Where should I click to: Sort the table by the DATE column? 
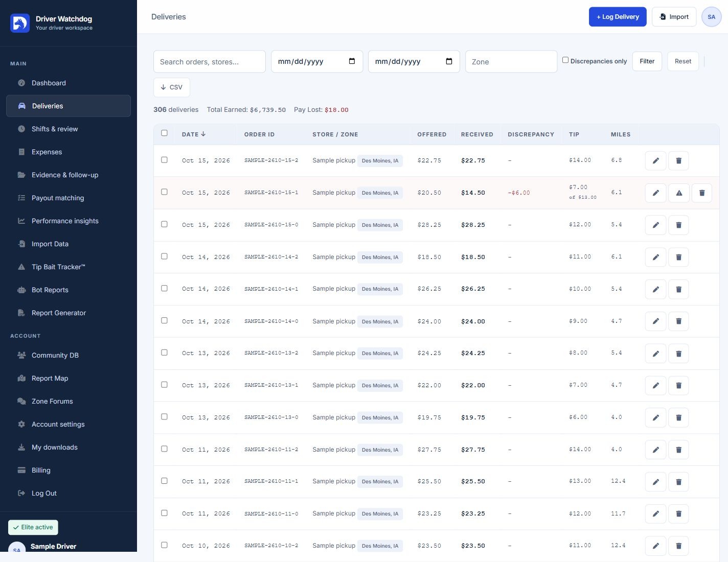[194, 134]
